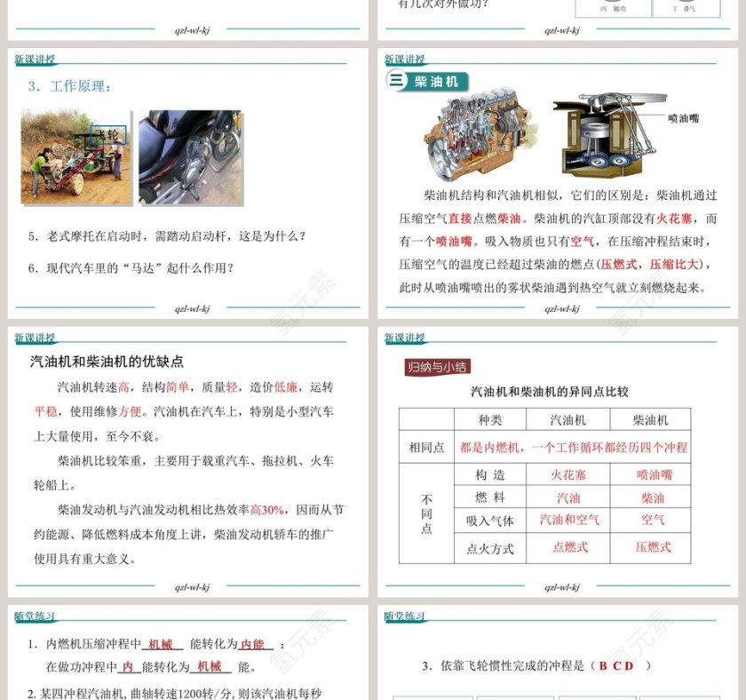Click question 5 about the old motorcycle

pos(166,236)
